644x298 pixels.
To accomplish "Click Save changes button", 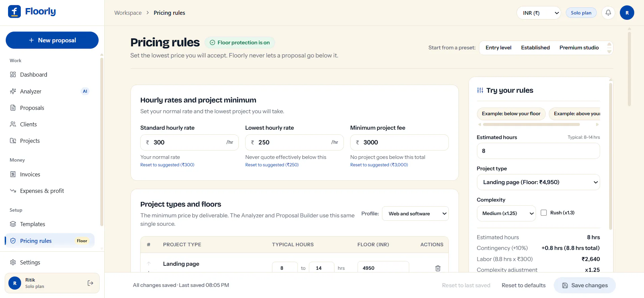I will pyautogui.click(x=585, y=285).
